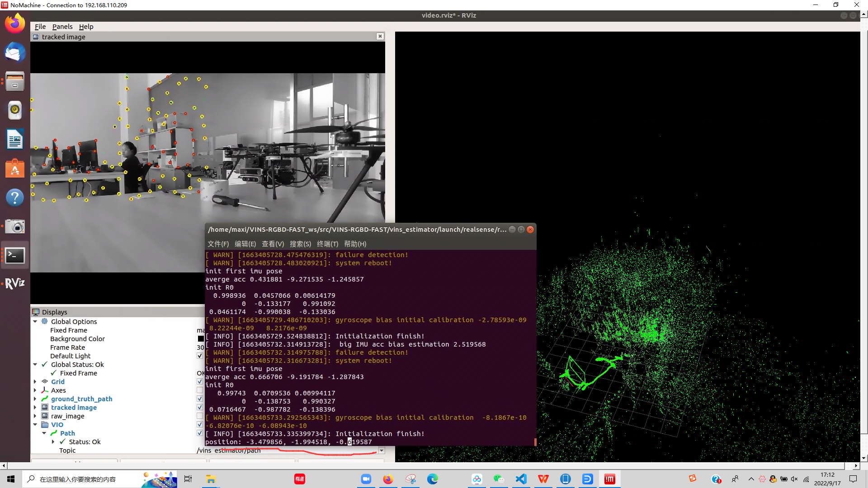
Task: Click the Axes display icon
Action: 44,390
